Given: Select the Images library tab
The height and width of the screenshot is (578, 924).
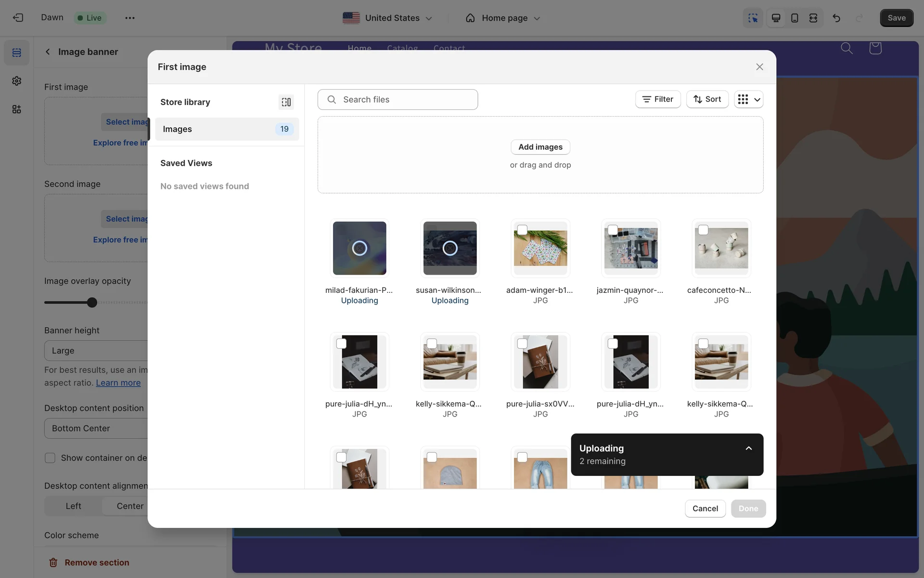Looking at the screenshot, I should pyautogui.click(x=226, y=129).
